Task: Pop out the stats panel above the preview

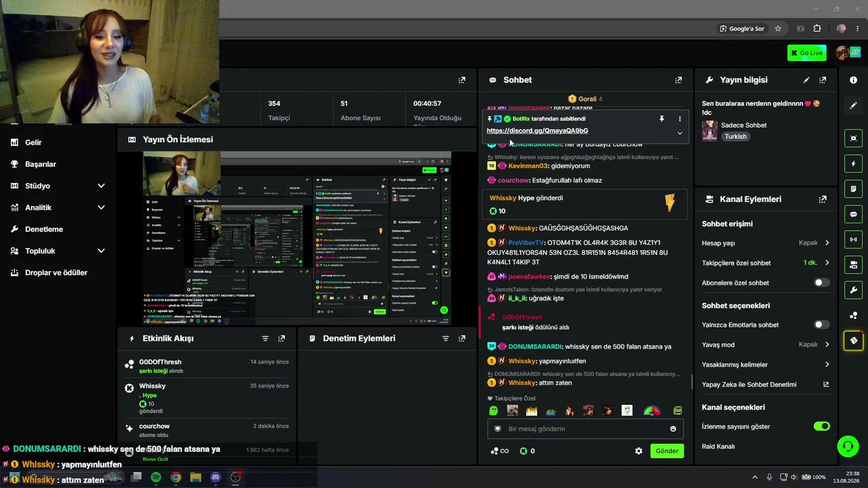Action: click(462, 80)
